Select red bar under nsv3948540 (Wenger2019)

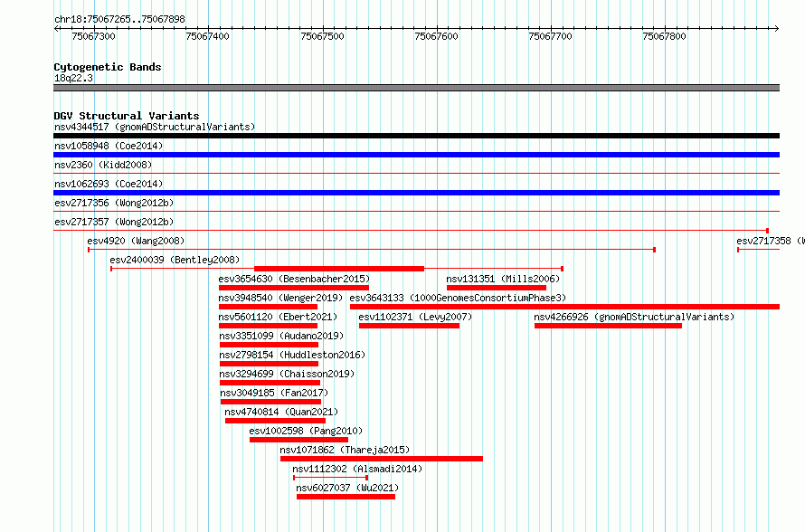[268, 307]
